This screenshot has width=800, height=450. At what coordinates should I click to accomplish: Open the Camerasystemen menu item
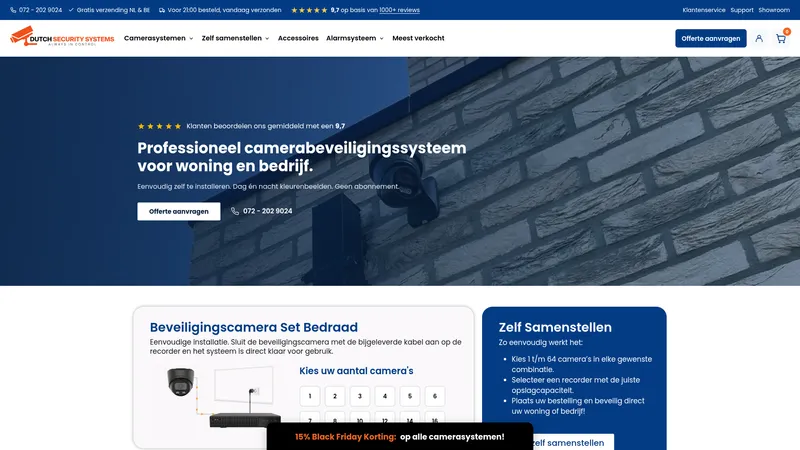pyautogui.click(x=155, y=38)
